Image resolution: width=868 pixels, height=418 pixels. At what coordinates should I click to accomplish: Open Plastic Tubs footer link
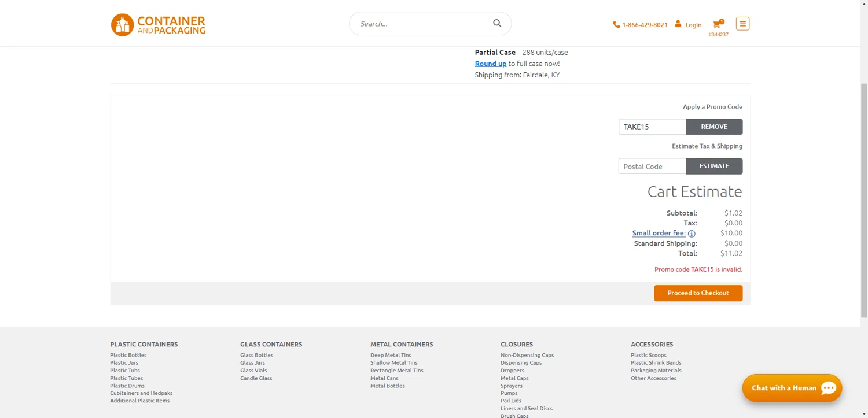point(125,370)
